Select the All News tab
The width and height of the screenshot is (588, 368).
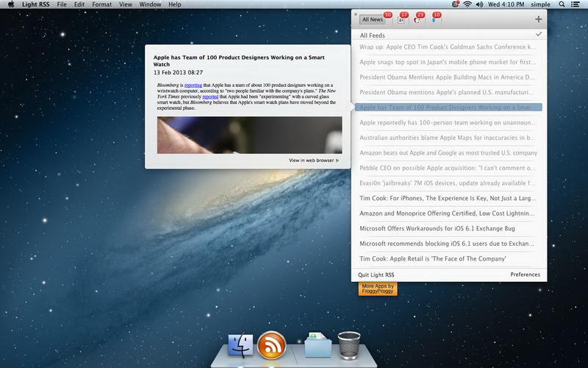pos(371,20)
